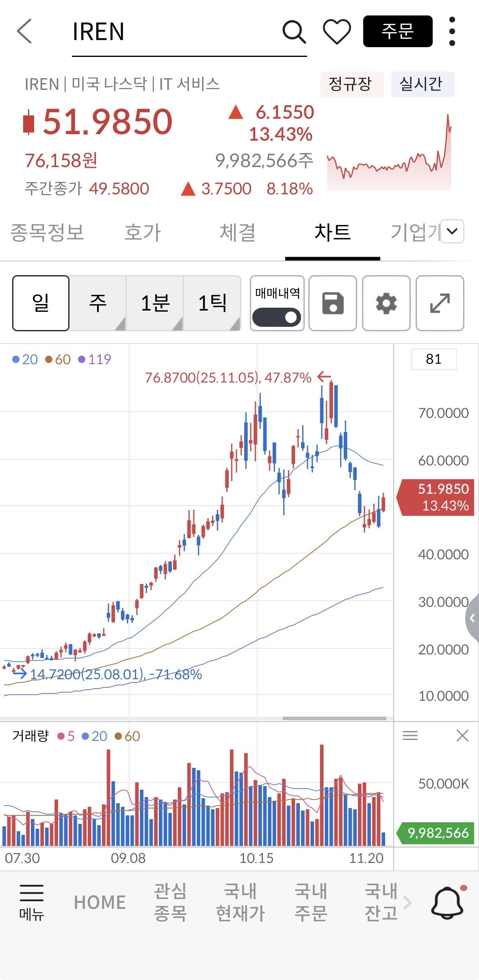Expand the tab list chevron
The width and height of the screenshot is (479, 980).
452,231
